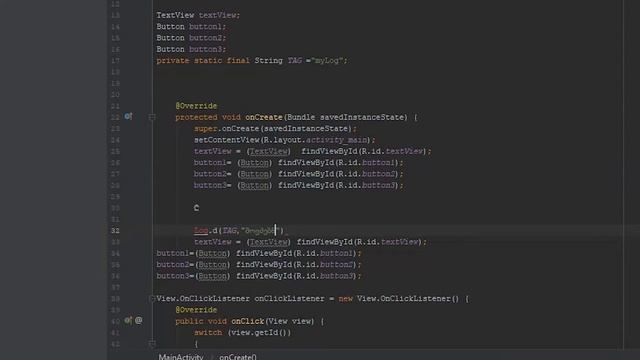The width and height of the screenshot is (640, 360).
Task: Click 'private static final' keywords on TAG line
Action: click(x=203, y=60)
